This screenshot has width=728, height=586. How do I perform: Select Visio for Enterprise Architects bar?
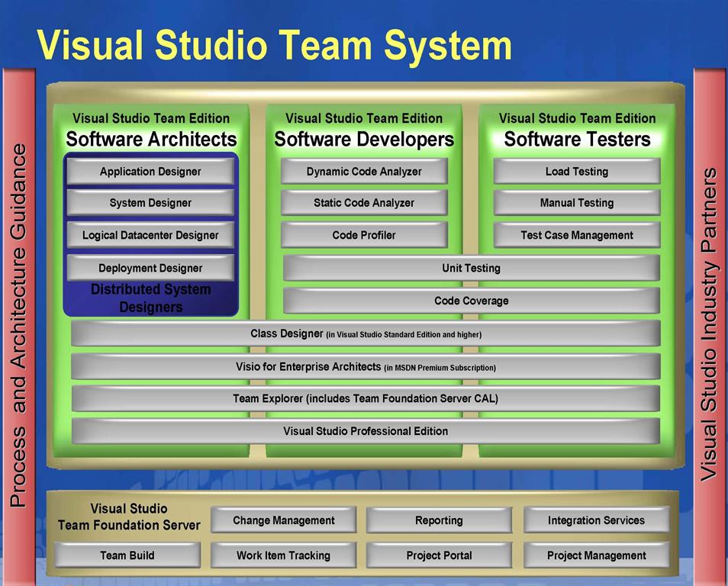tap(366, 366)
